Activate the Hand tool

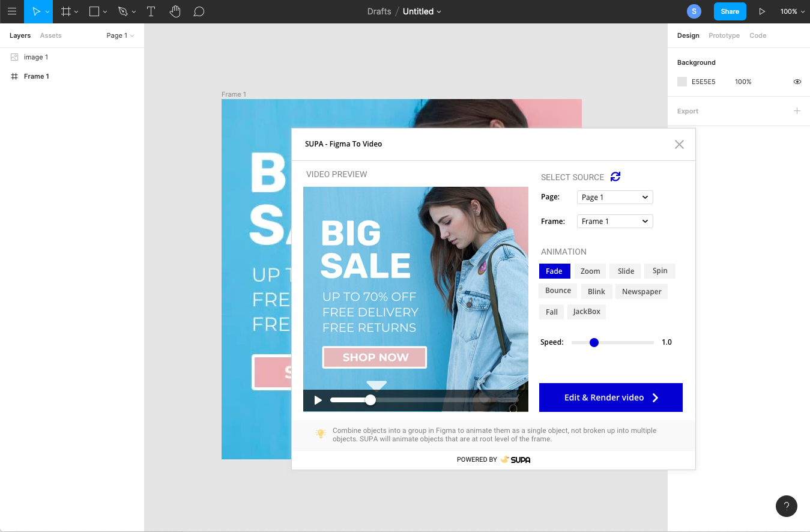[175, 11]
